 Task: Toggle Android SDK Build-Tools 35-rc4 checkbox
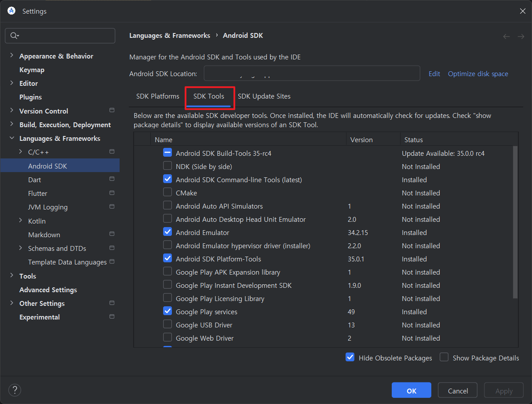(x=168, y=153)
